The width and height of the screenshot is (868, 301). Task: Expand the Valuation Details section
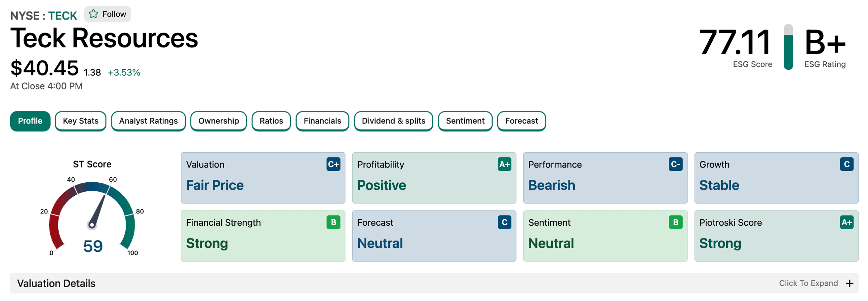coord(434,283)
